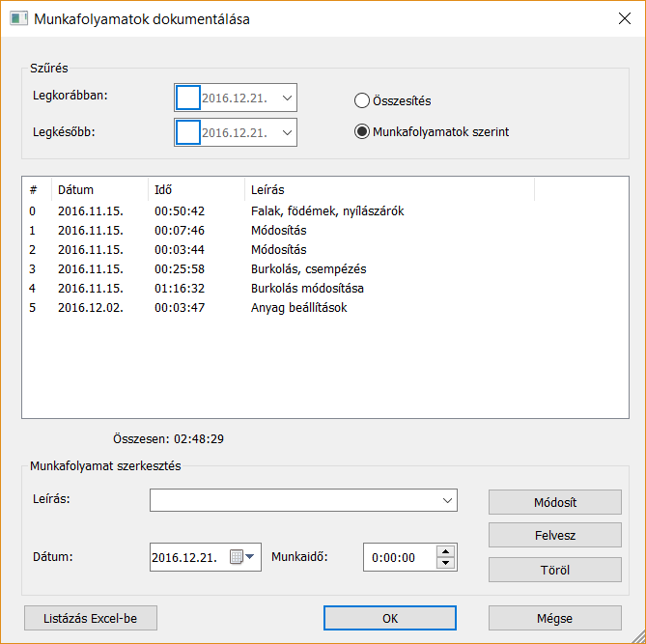Click the Leírás column header
Image resolution: width=646 pixels, height=644 pixels.
tap(267, 190)
